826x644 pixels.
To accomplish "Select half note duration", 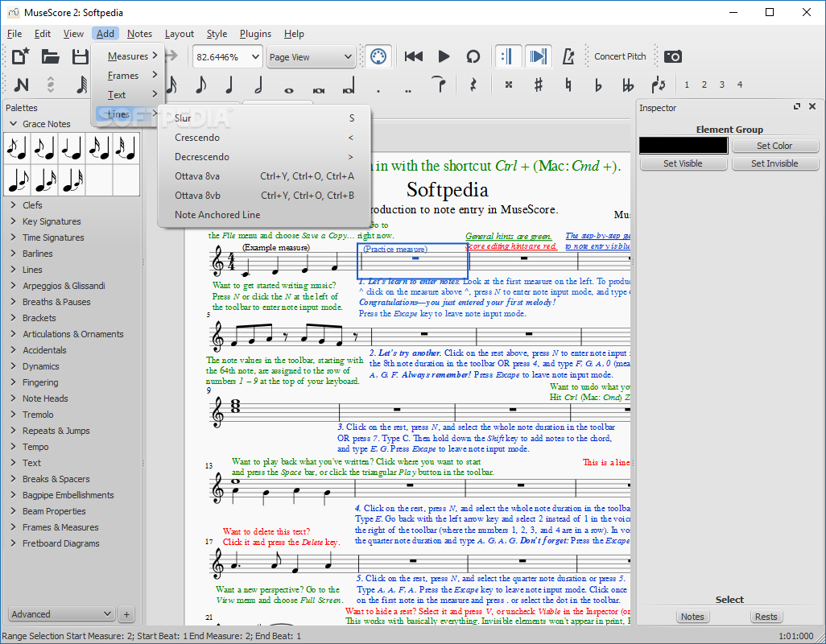I will point(258,85).
